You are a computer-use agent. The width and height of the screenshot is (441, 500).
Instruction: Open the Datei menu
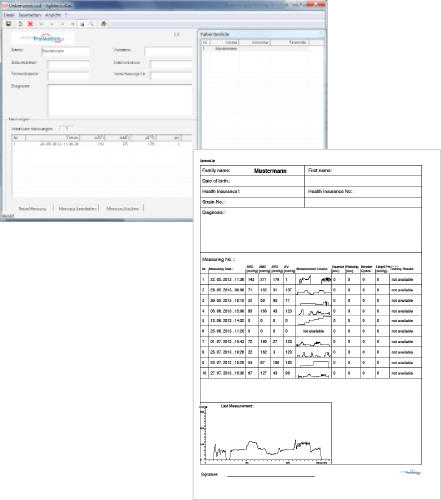pyautogui.click(x=9, y=15)
